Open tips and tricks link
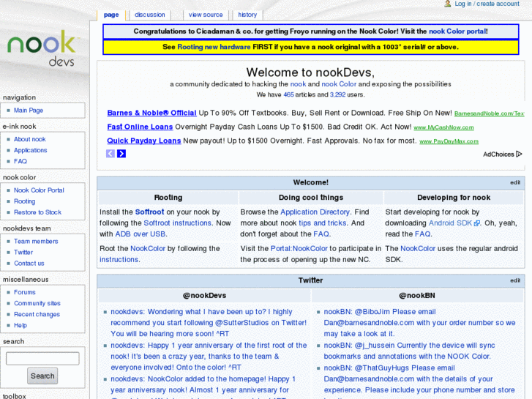The image size is (532, 399). pos(323,223)
